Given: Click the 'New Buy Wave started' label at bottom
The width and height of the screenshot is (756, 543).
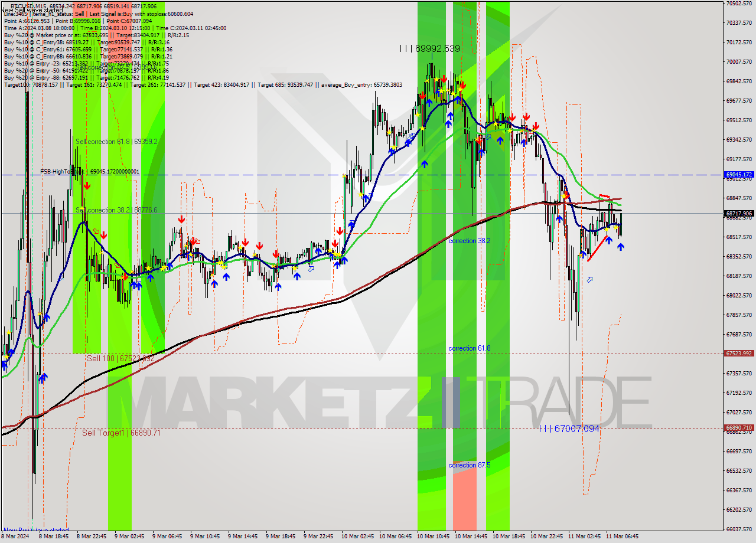Looking at the screenshot, I should click(x=35, y=530).
